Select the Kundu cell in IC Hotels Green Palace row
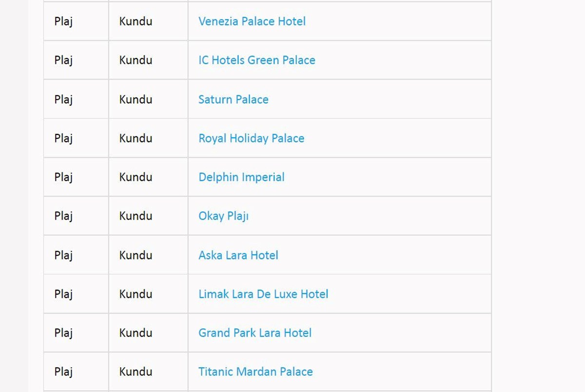Screen dimensions: 585x392 click(x=148, y=60)
